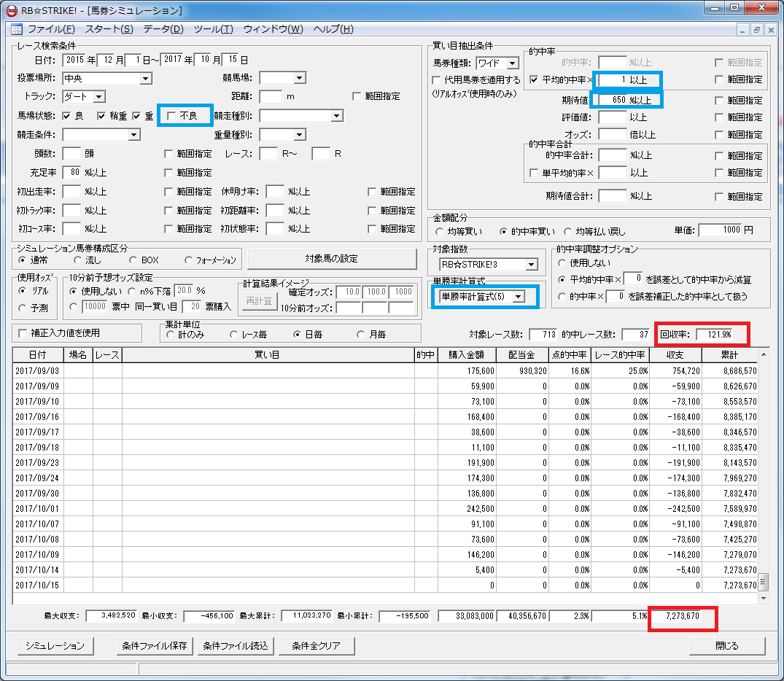Enable 代用馬券を適用する checkbox
This screenshot has width=784, height=681.
pos(436,80)
